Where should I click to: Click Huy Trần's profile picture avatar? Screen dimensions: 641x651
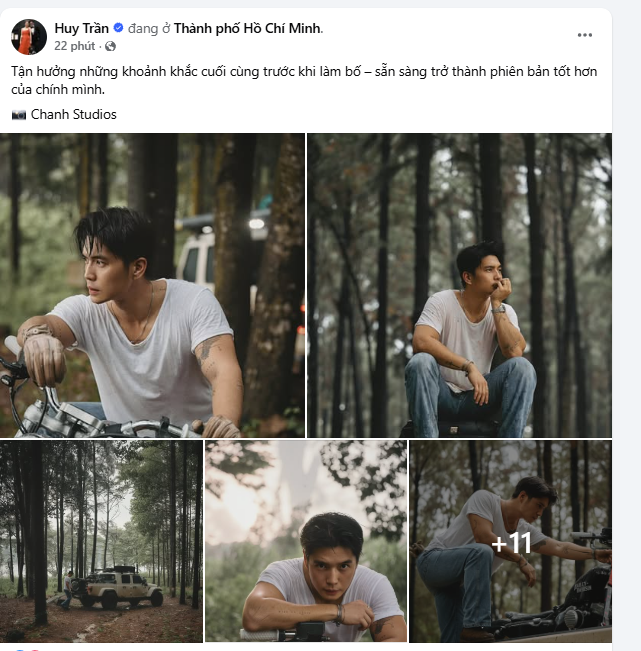click(x=28, y=37)
